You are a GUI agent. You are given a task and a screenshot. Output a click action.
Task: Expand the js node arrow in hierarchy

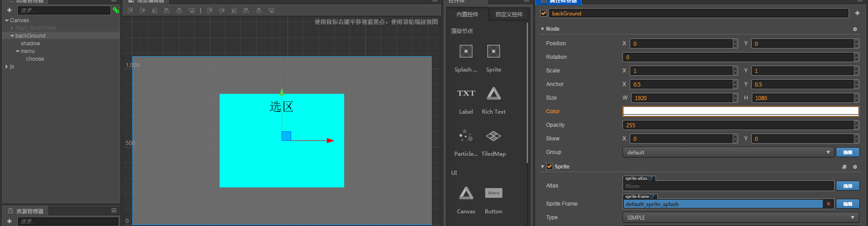7,67
